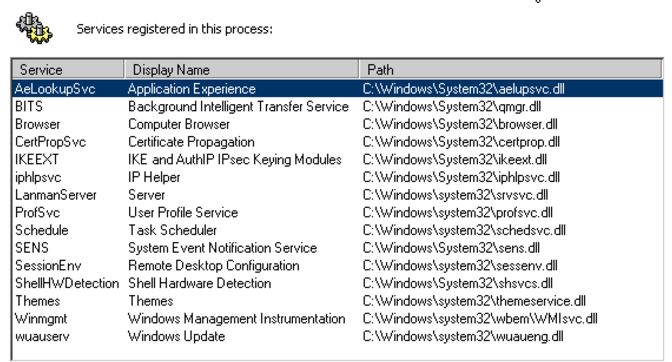
Task: Select the Remote Desktop Configuration entry
Action: click(337, 266)
